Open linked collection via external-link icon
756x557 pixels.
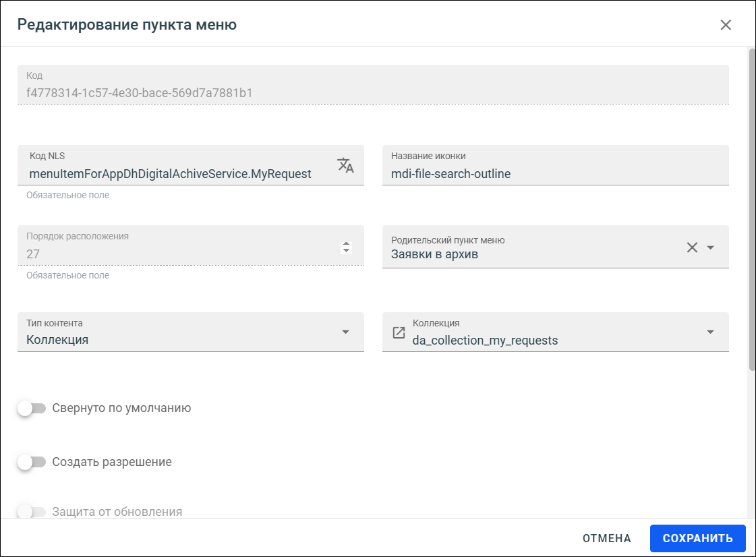point(399,332)
